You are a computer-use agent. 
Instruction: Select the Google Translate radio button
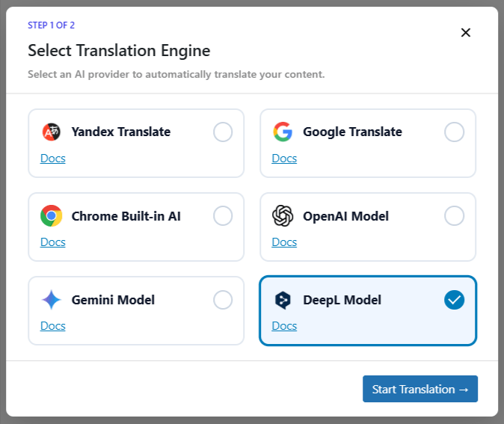[454, 132]
